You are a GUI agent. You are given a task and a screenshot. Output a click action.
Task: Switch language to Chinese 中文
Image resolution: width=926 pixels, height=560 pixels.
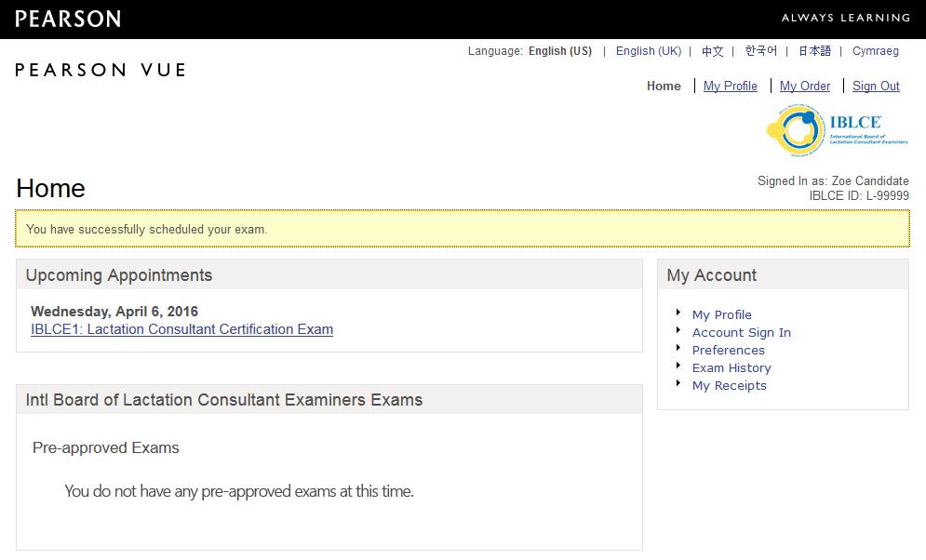click(712, 51)
